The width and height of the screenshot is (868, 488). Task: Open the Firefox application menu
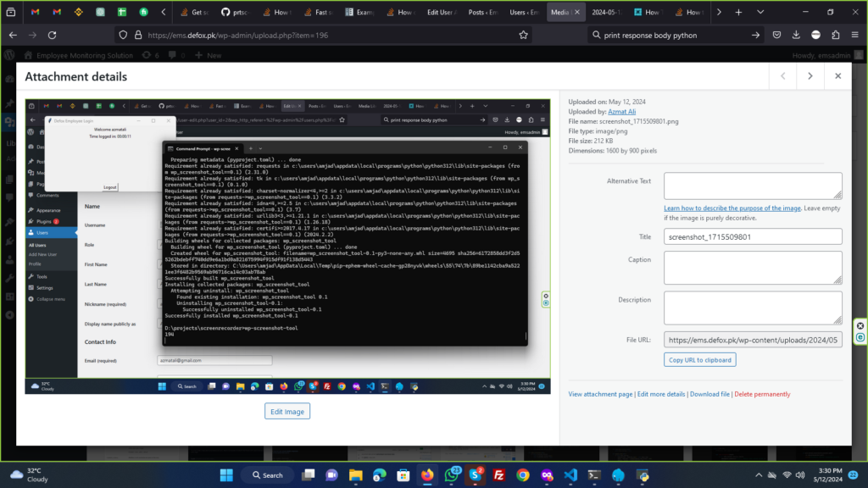855,35
